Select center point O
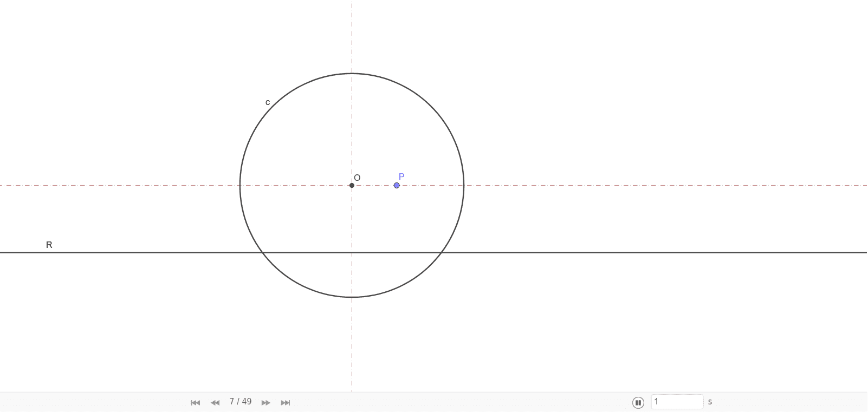868x412 pixels. coord(352,185)
